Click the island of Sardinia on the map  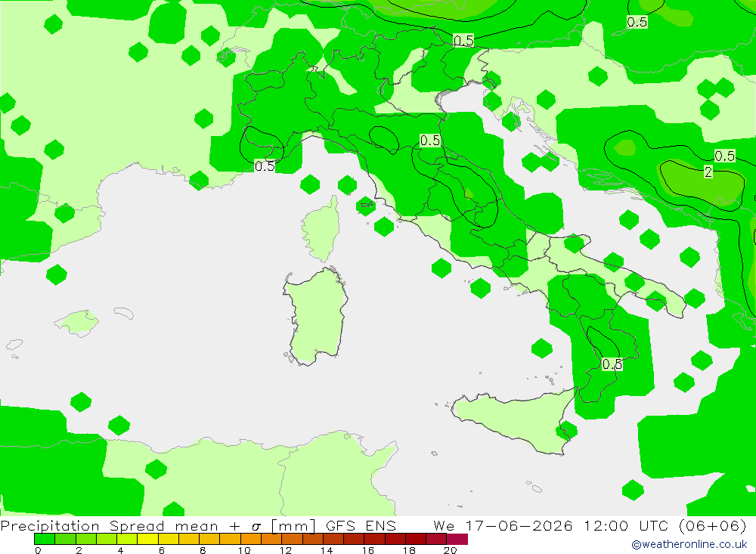[316, 316]
